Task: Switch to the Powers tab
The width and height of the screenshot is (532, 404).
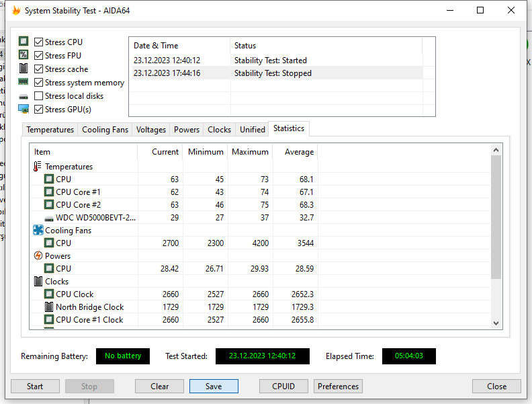Action: [x=187, y=130]
